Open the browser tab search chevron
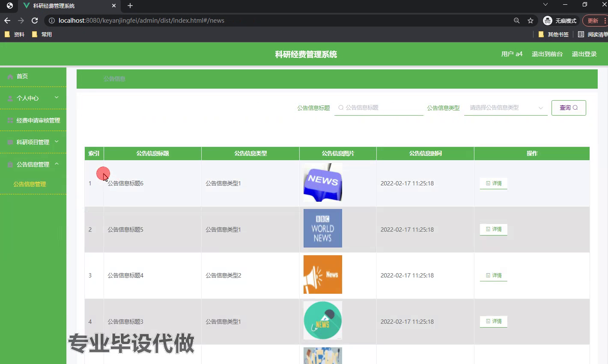Viewport: 608px width, 364px height. pyautogui.click(x=545, y=4)
